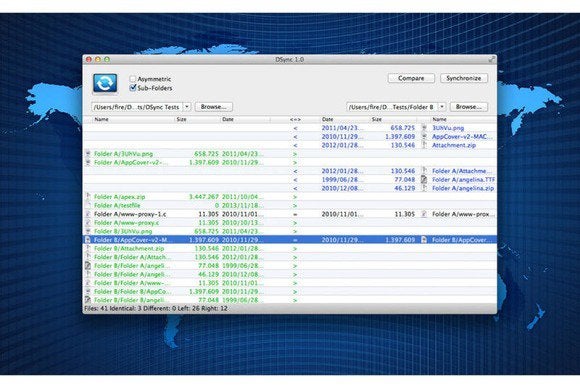
Task: Click icon beside Folder B/Folder A/Attach entry
Action: coord(88,257)
